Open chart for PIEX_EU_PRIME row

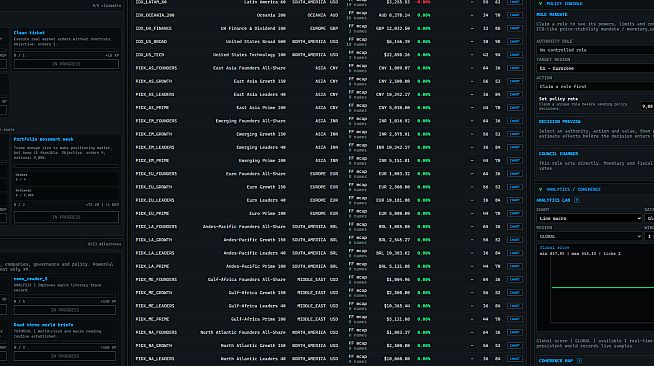[x=515, y=213]
